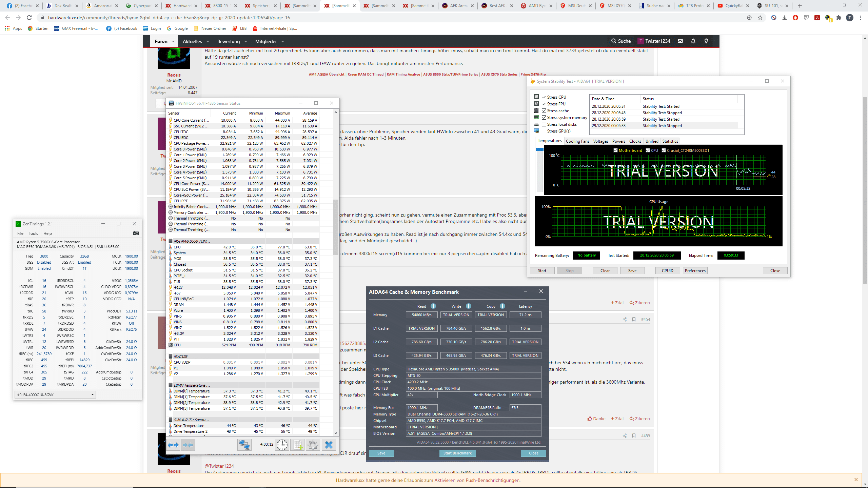This screenshot has height=488, width=868.
Task: Bookmark this page with Chrome star icon
Action: pyautogui.click(x=760, y=18)
